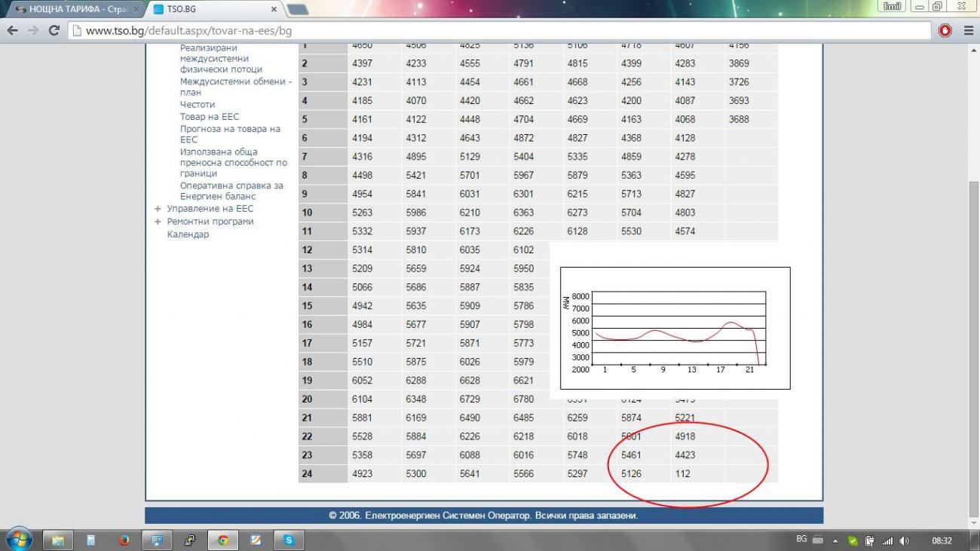Click the cell value 6780
Viewport: 980px width, 551px height.
pyautogui.click(x=524, y=399)
